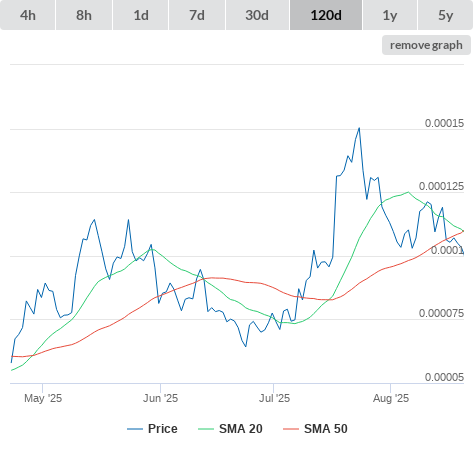Click the blue Price legend line marker
The width and height of the screenshot is (474, 455).
point(135,429)
